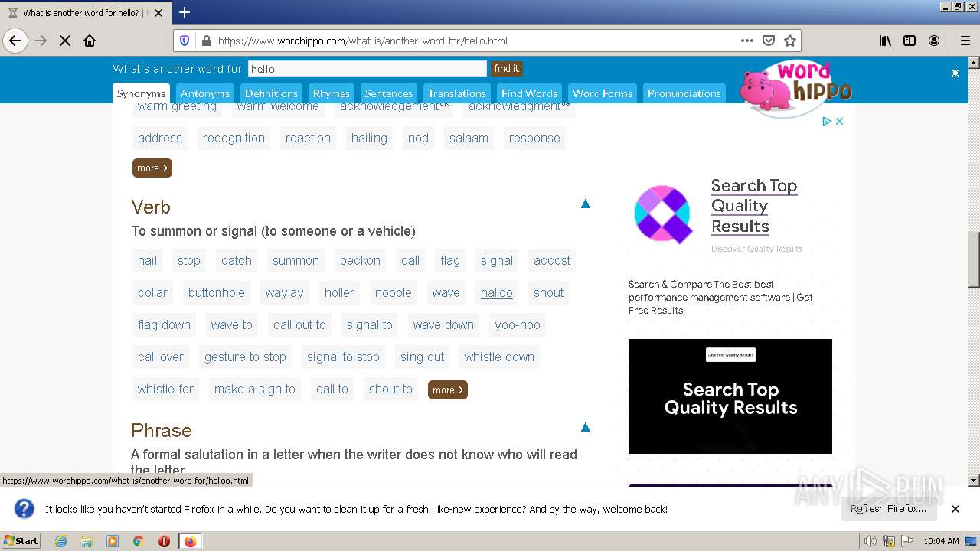The image size is (980, 551).
Task: Open media player taskbar icon
Action: click(113, 541)
